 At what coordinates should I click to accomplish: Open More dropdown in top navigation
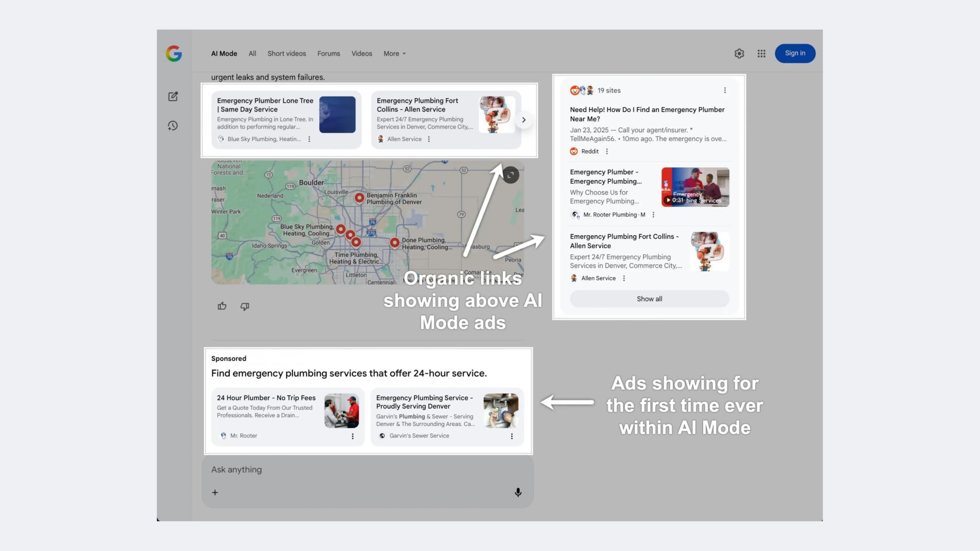(394, 54)
